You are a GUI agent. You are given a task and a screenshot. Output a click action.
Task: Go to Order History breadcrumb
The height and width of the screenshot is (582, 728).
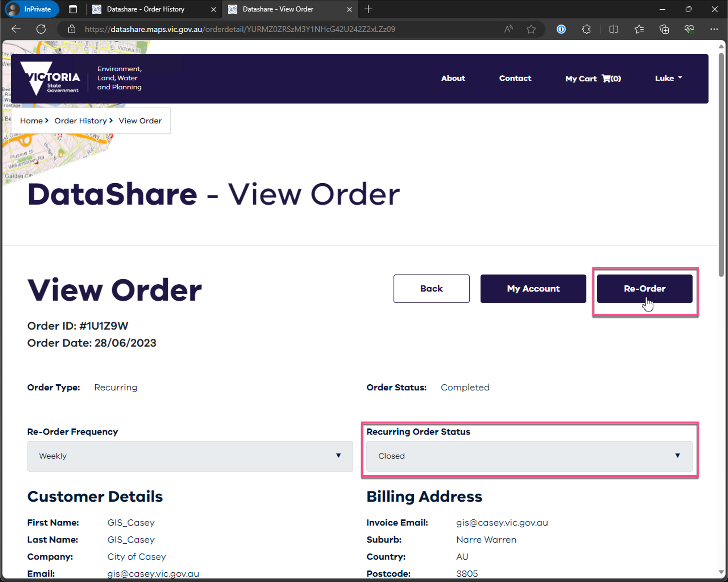[80, 121]
